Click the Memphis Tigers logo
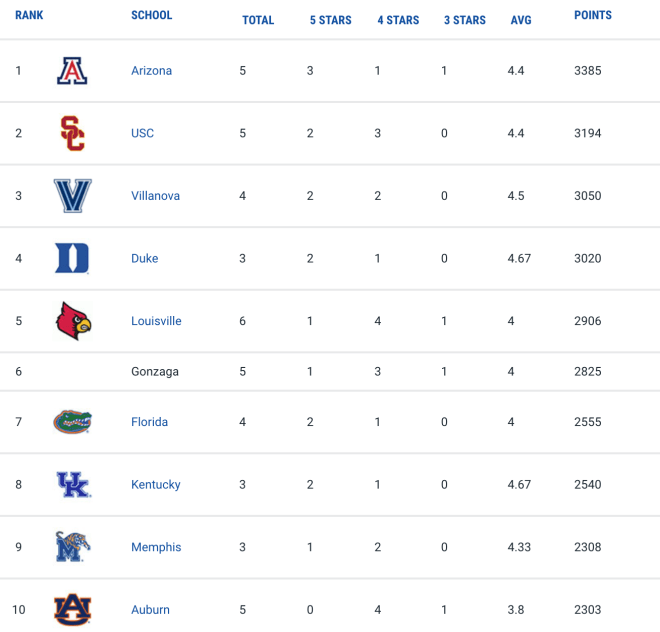This screenshot has width=660, height=632. 72,547
